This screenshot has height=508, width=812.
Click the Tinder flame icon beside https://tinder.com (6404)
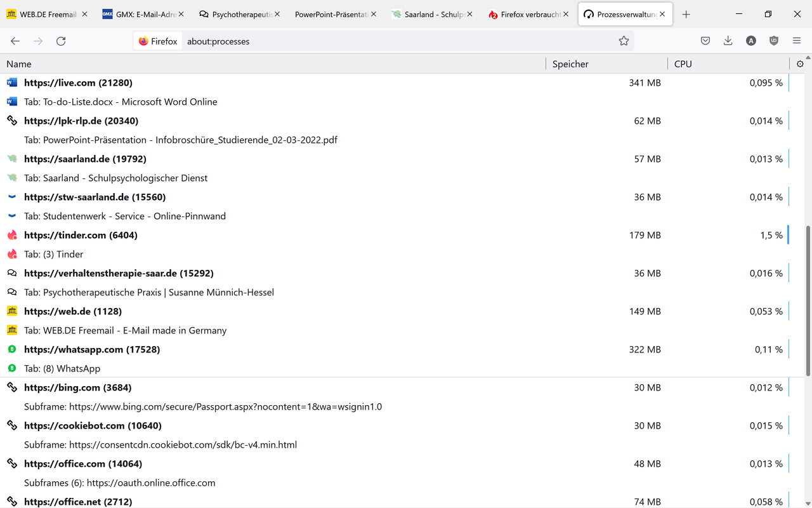click(x=12, y=235)
